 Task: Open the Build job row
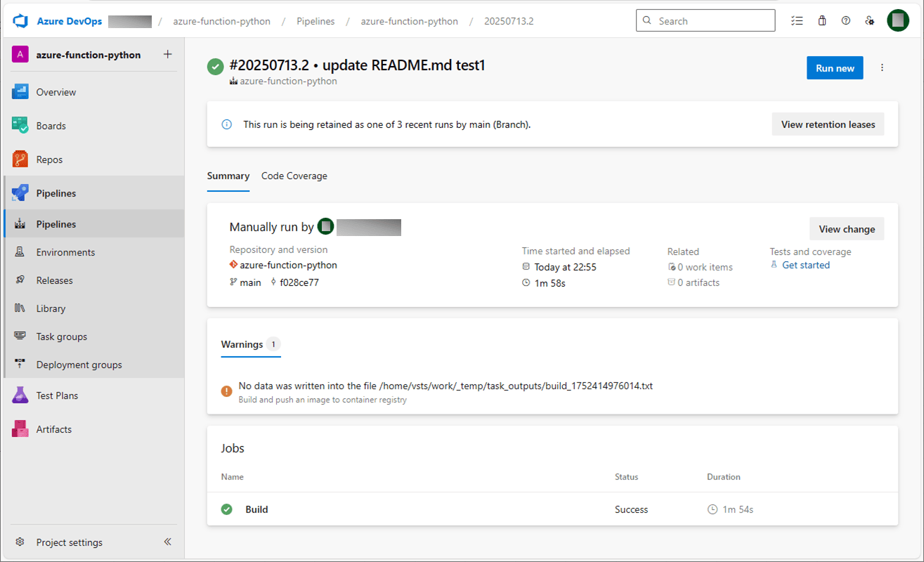[552, 509]
